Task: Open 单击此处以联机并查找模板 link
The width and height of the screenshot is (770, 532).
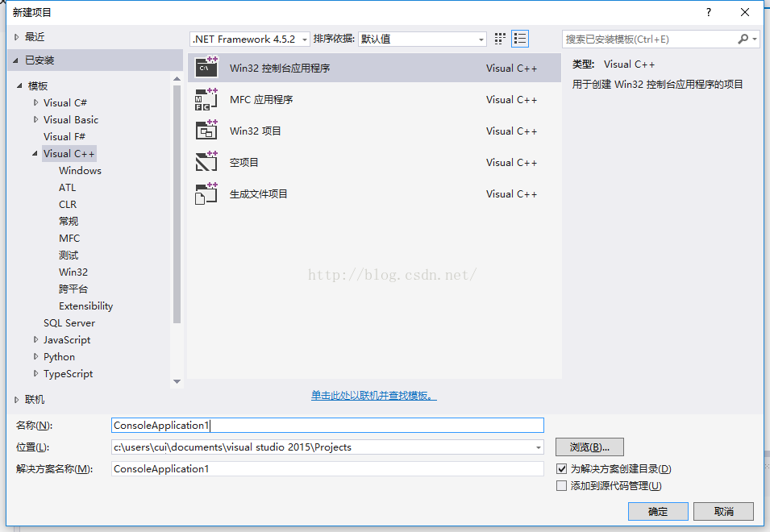Action: [x=373, y=396]
